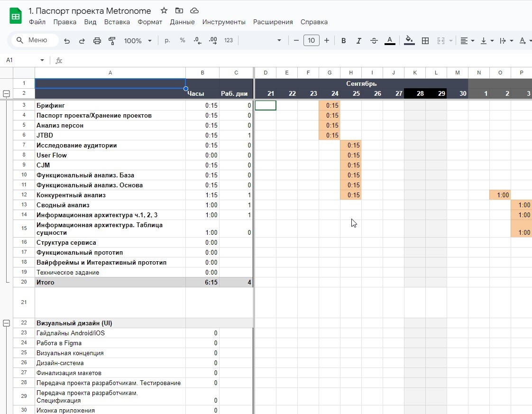Star the document Паспорт проекта Metronome
The height and width of the screenshot is (414, 532).
pyautogui.click(x=164, y=10)
